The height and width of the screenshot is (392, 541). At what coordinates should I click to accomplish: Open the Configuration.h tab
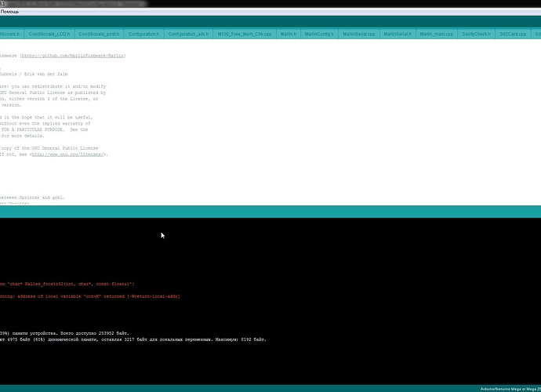pyautogui.click(x=143, y=34)
